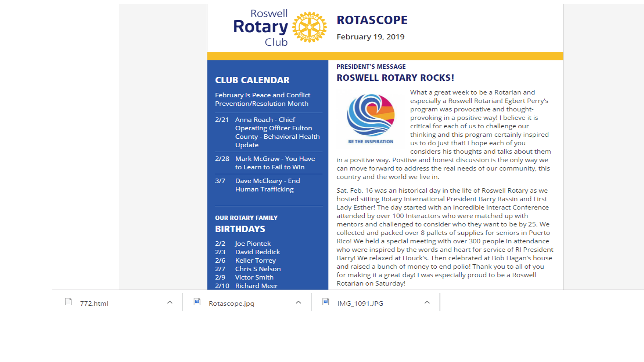This screenshot has width=644, height=362.
Task: Click the Rotascope.jpg image file icon
Action: click(x=197, y=302)
